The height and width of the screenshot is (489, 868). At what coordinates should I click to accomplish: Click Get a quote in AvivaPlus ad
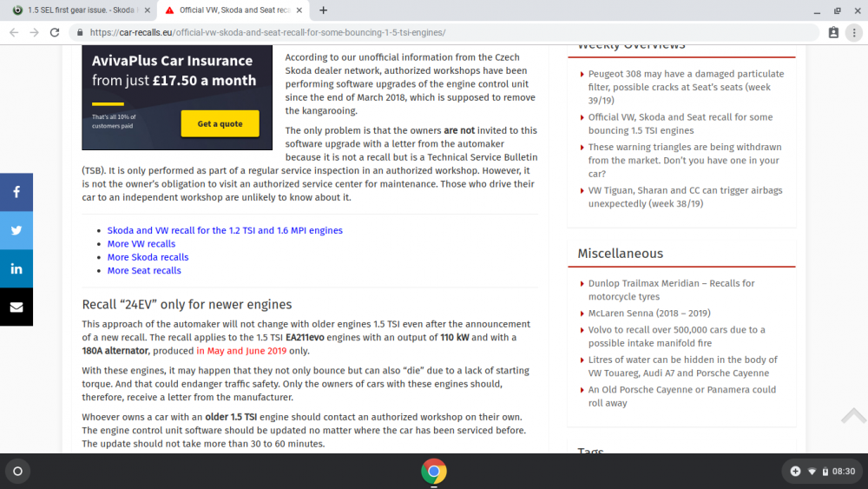coord(220,124)
